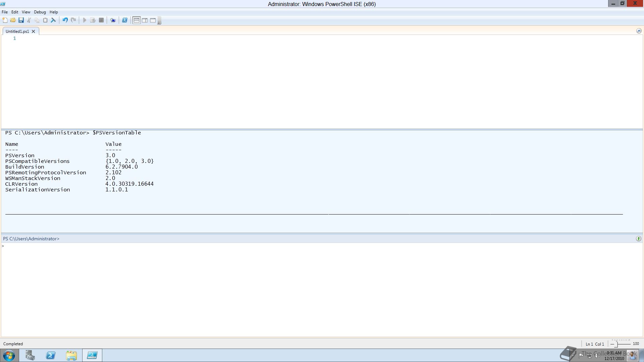Open an existing script via folder icon
The image size is (644, 362).
[13, 20]
